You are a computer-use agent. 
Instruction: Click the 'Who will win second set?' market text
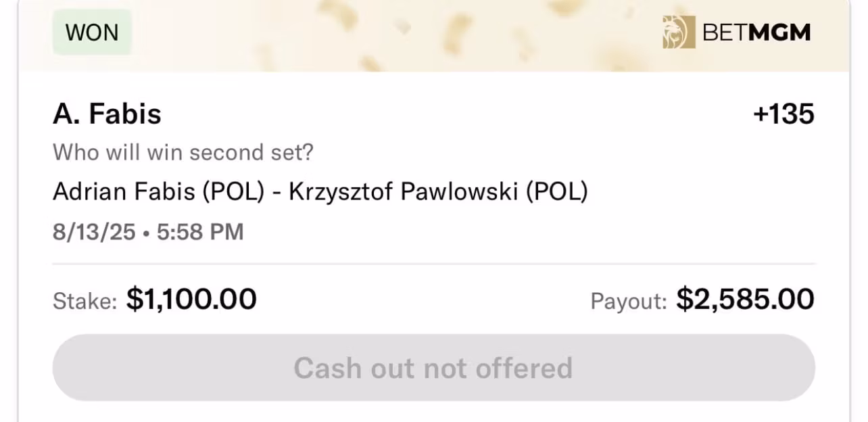click(x=183, y=152)
